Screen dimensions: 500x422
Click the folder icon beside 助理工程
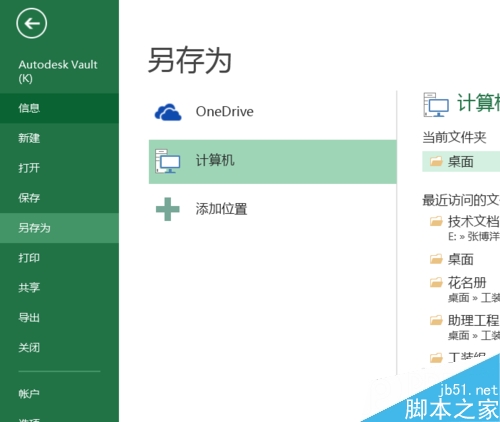(x=436, y=320)
